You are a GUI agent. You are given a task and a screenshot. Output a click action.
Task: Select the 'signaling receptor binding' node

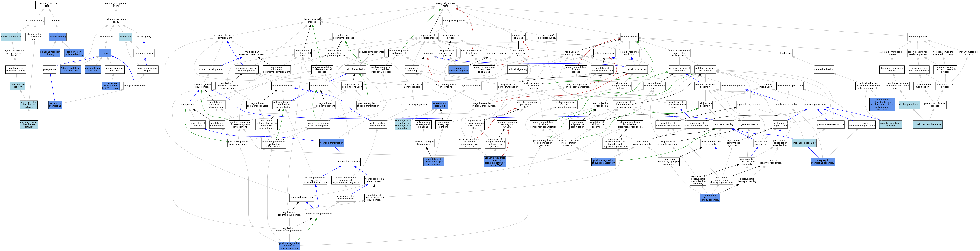point(50,53)
